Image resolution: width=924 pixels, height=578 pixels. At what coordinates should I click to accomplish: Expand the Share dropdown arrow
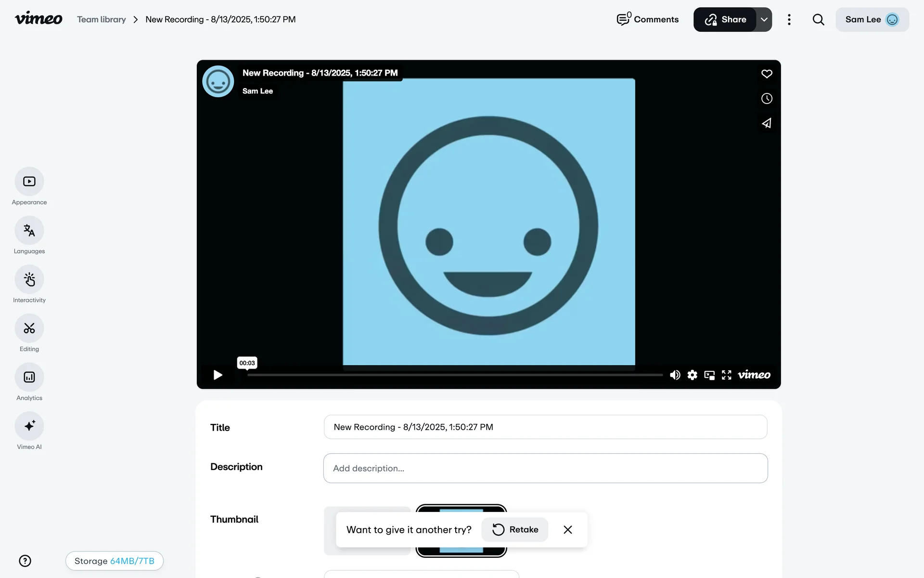764,20
